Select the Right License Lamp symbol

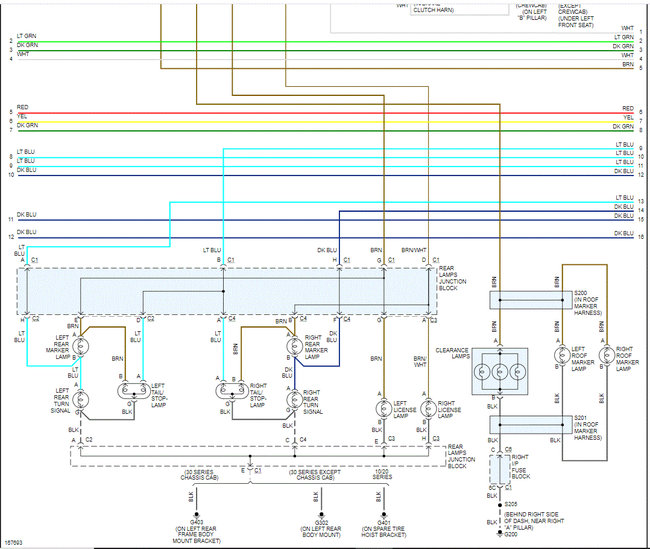pos(429,409)
